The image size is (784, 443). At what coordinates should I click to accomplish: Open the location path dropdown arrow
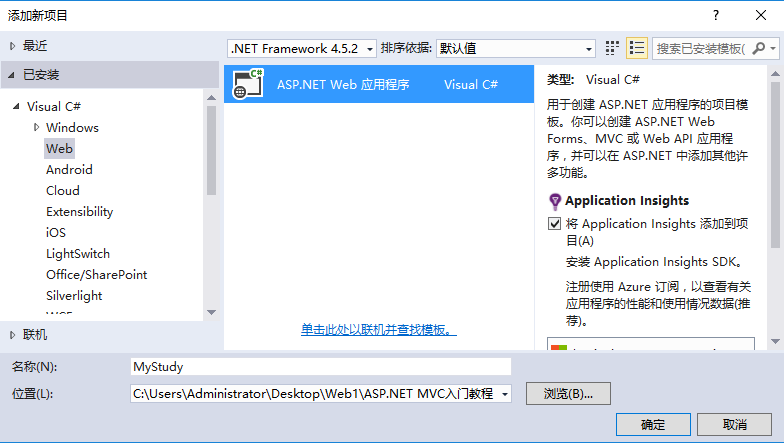(505, 394)
